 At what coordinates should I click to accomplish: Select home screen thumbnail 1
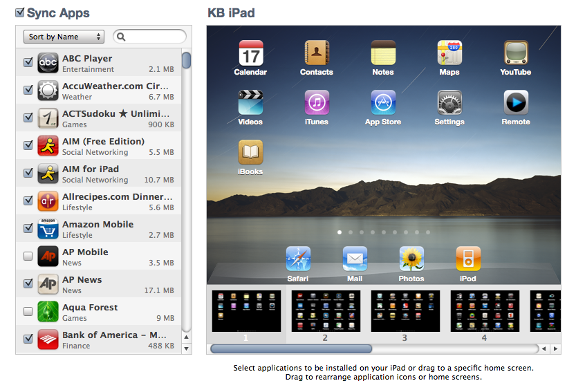coord(246,311)
